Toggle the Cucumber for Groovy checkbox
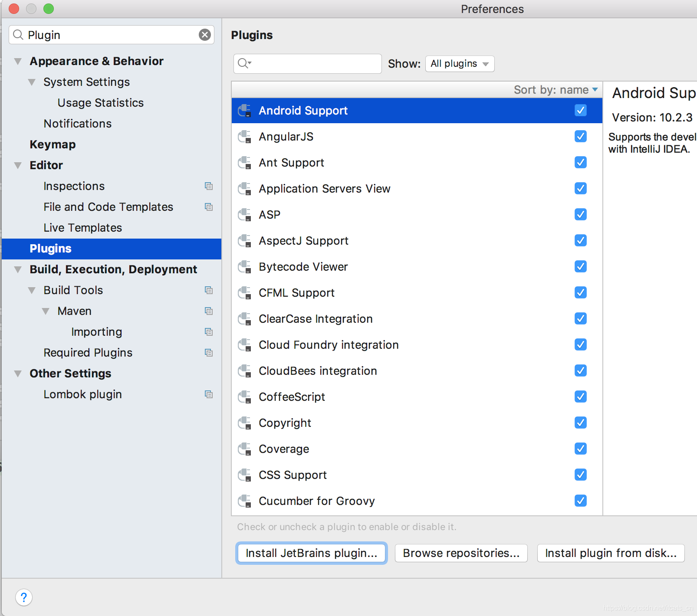The height and width of the screenshot is (616, 697). 581,501
